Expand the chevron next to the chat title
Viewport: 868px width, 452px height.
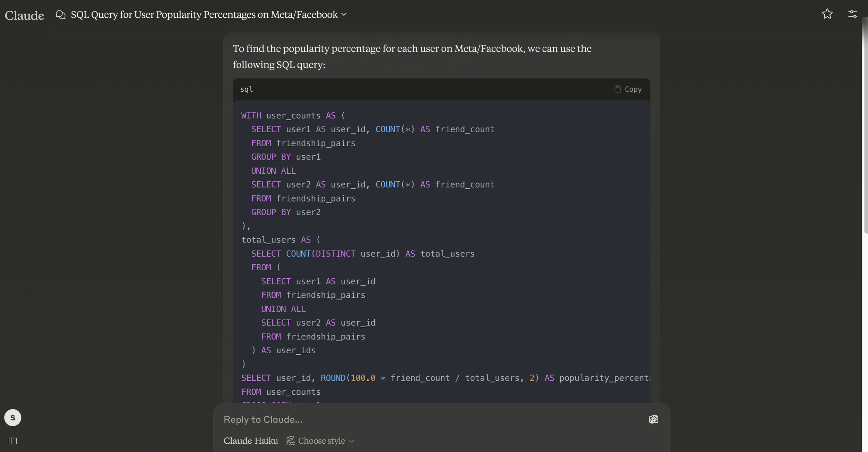point(344,15)
